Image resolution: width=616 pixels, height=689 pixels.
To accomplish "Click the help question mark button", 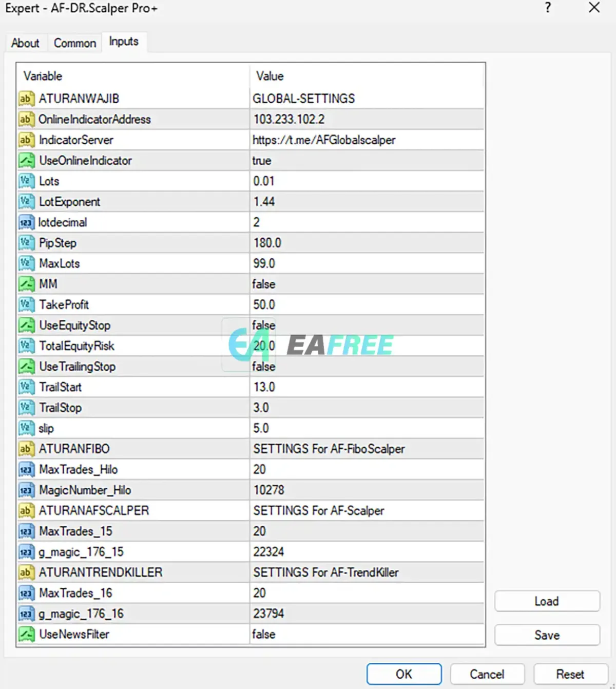I will (548, 8).
